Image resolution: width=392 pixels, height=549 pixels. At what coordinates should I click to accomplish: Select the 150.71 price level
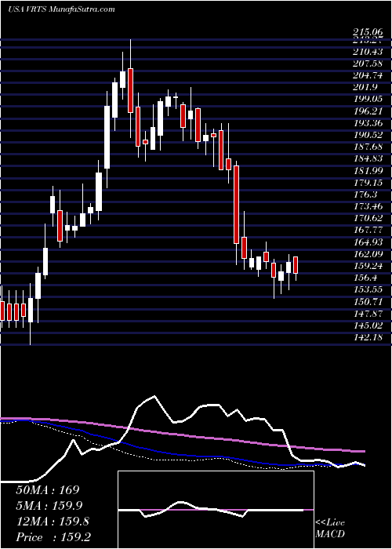tap(368, 302)
